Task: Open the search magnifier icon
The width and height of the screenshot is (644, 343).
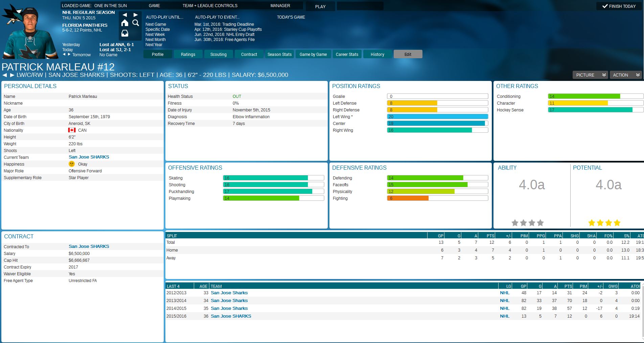Action: coord(136,23)
